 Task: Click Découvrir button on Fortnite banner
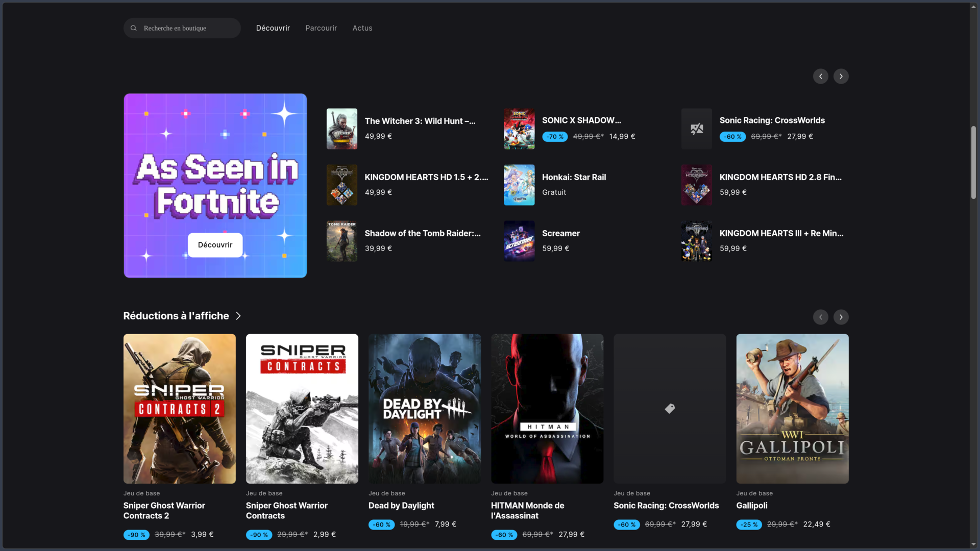tap(215, 245)
